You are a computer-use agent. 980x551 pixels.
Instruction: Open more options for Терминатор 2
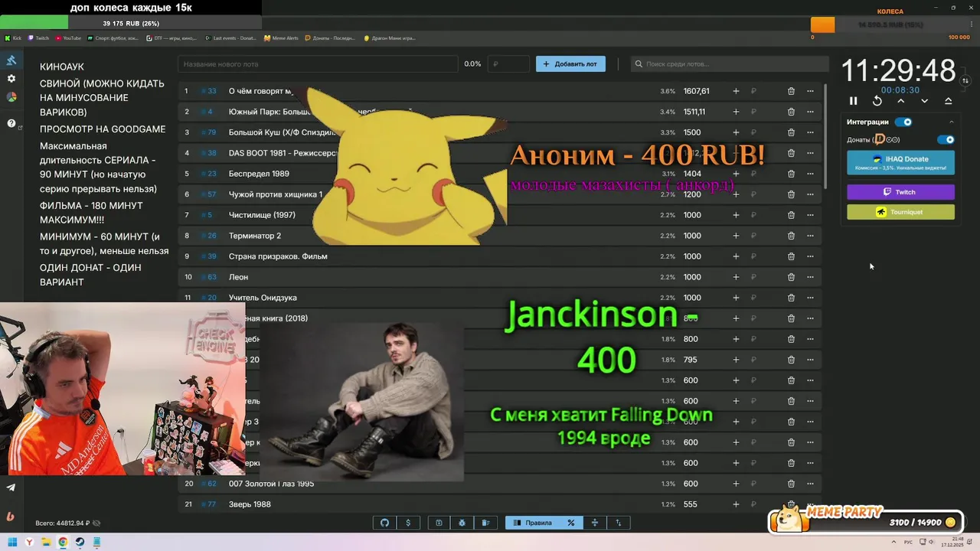pyautogui.click(x=810, y=236)
